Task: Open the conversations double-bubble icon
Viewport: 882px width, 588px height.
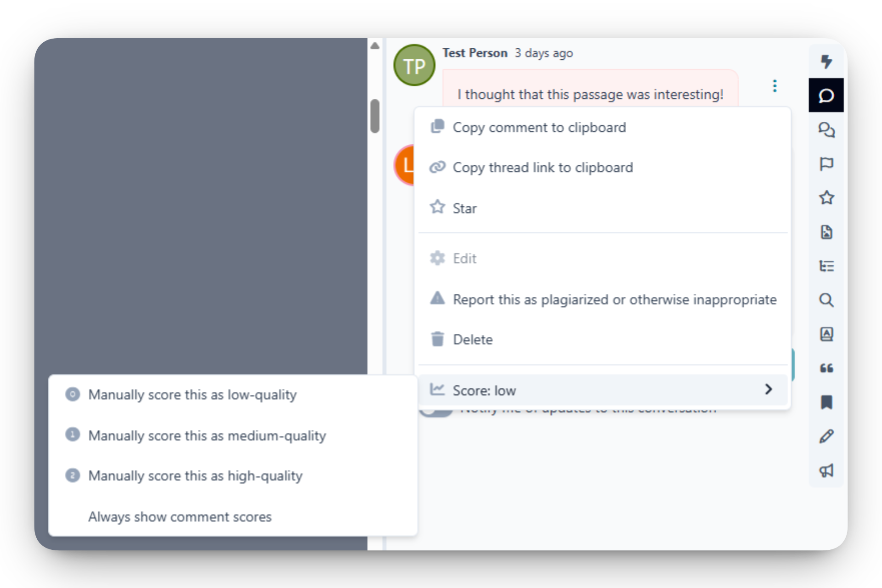Action: pos(826,130)
